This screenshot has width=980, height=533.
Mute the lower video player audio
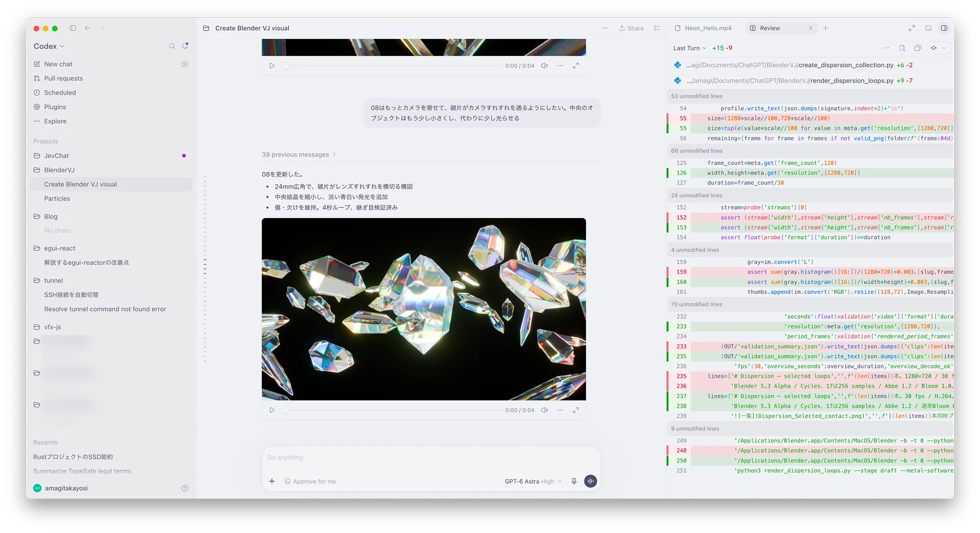545,410
